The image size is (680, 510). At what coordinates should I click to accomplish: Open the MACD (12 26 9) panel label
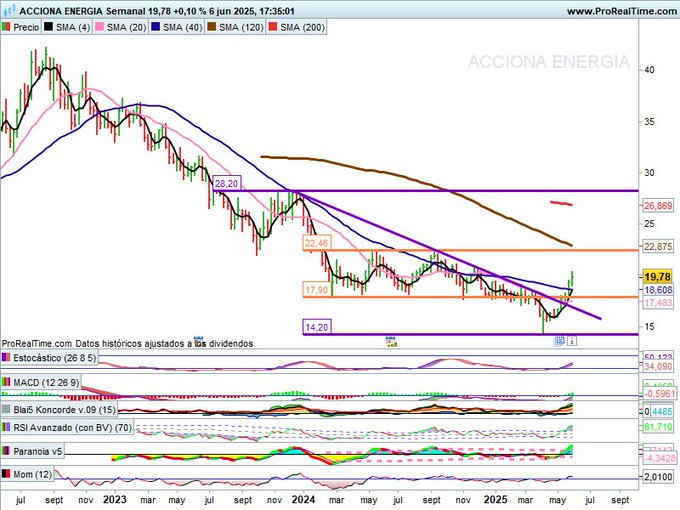(x=46, y=382)
